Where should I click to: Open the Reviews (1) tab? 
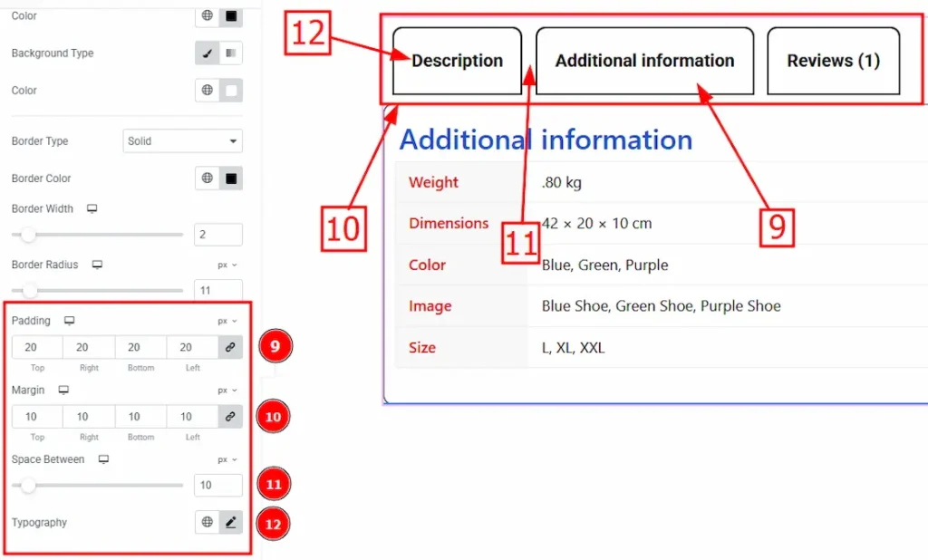tap(834, 61)
